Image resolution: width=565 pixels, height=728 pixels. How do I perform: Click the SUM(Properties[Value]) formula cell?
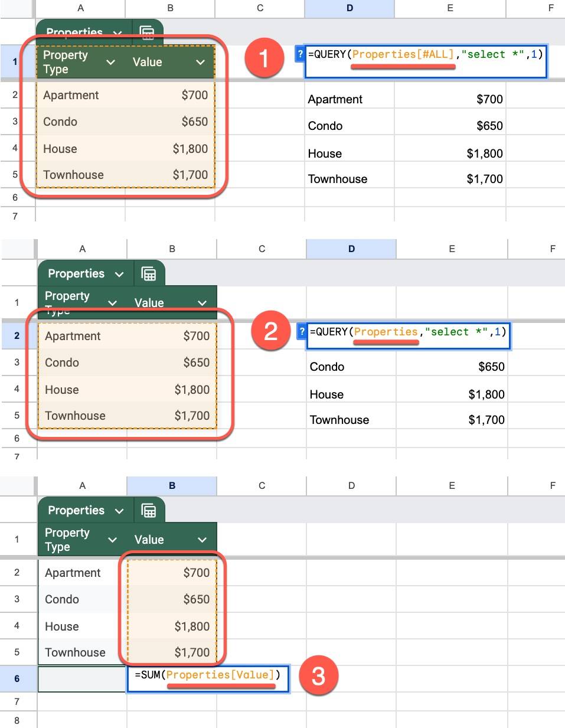pyautogui.click(x=207, y=679)
